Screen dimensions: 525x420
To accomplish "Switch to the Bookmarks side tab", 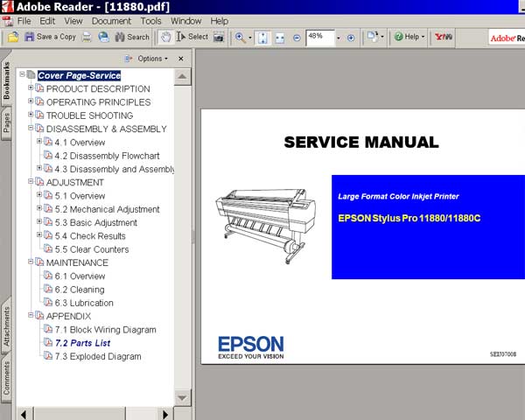I will (x=6, y=80).
